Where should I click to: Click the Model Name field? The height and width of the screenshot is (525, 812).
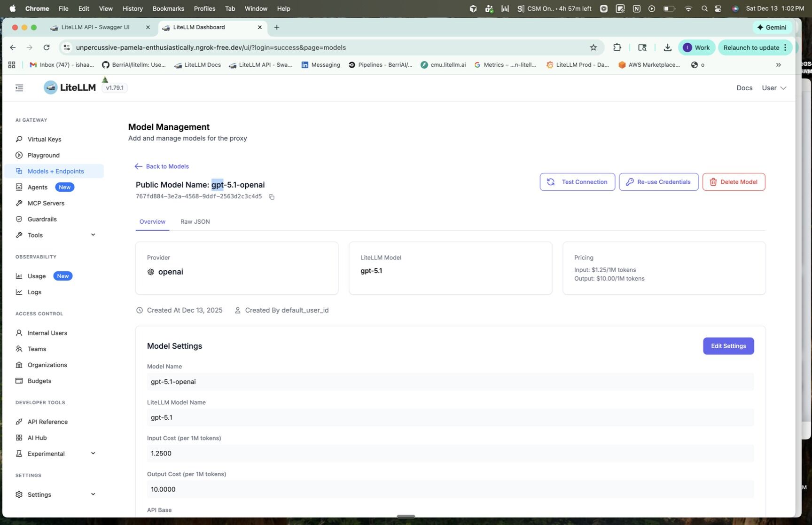click(450, 382)
